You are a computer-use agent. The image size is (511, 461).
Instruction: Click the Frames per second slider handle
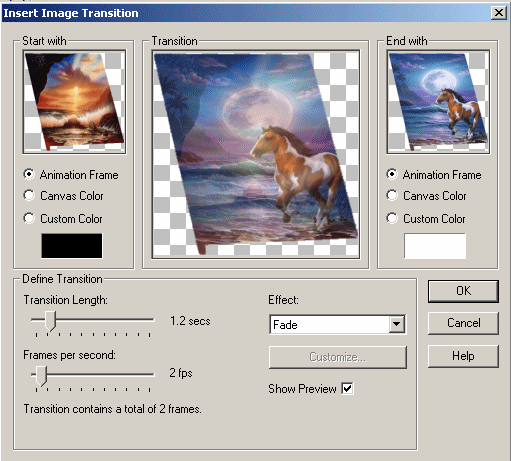(x=41, y=376)
